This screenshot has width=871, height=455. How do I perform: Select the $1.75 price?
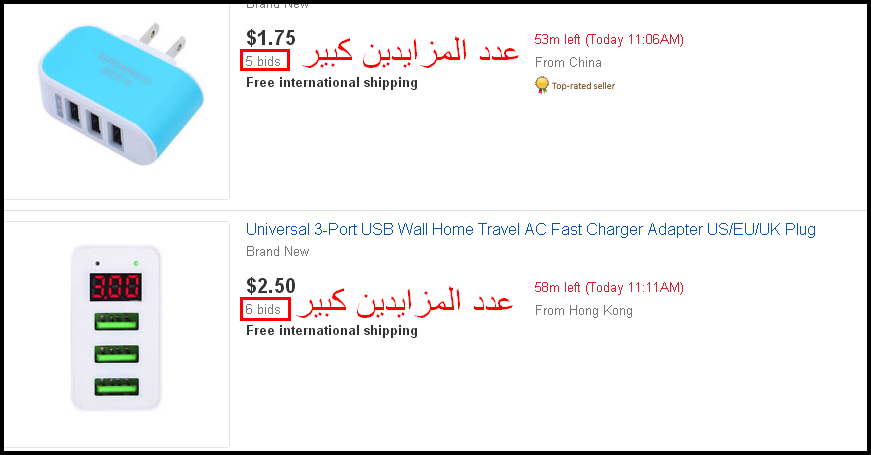point(270,38)
